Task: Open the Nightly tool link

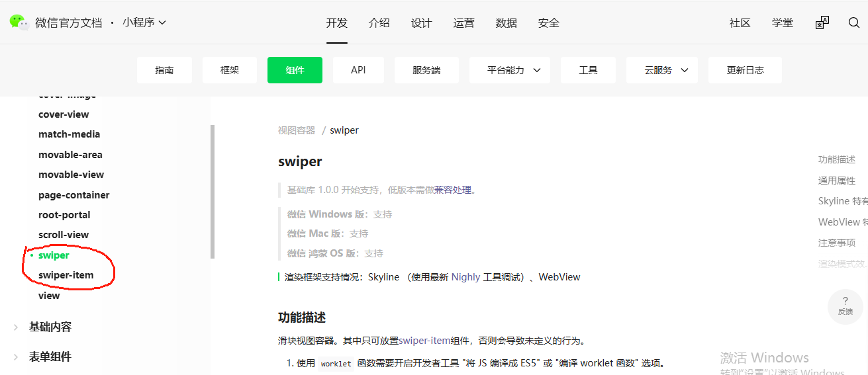Action: 465,277
